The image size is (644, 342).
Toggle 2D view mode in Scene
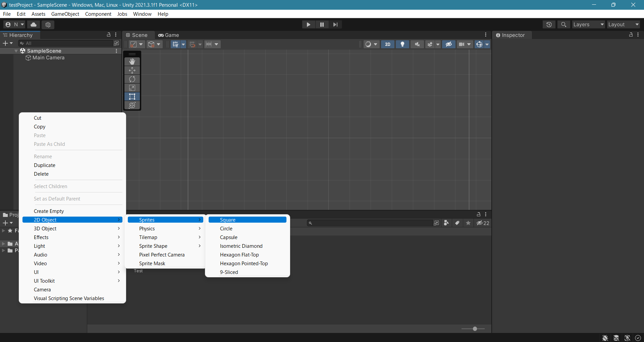388,44
